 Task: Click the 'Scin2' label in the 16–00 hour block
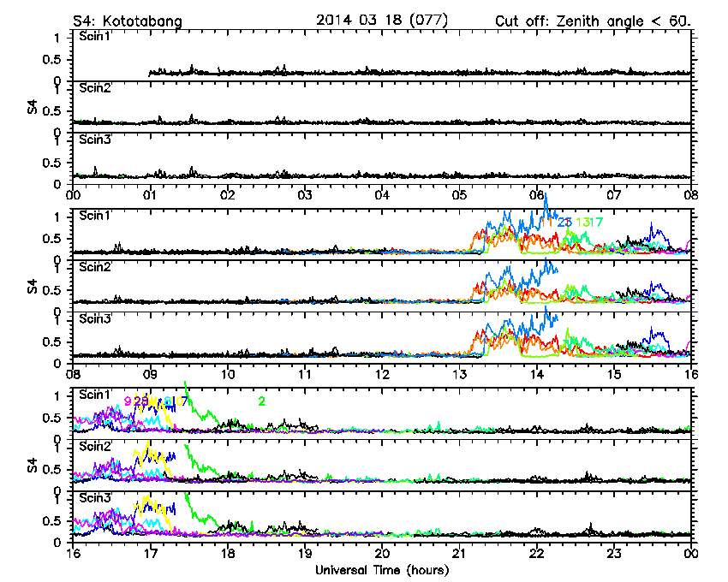click(x=95, y=446)
